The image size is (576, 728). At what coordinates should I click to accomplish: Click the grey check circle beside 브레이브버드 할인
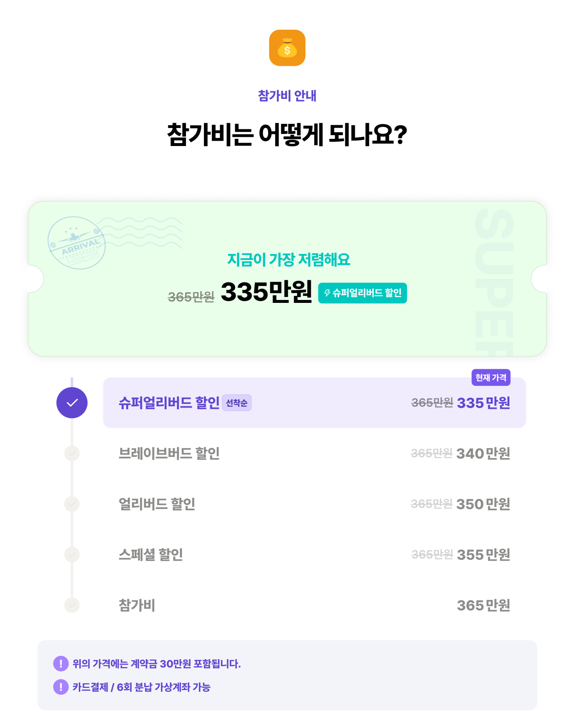(x=72, y=453)
